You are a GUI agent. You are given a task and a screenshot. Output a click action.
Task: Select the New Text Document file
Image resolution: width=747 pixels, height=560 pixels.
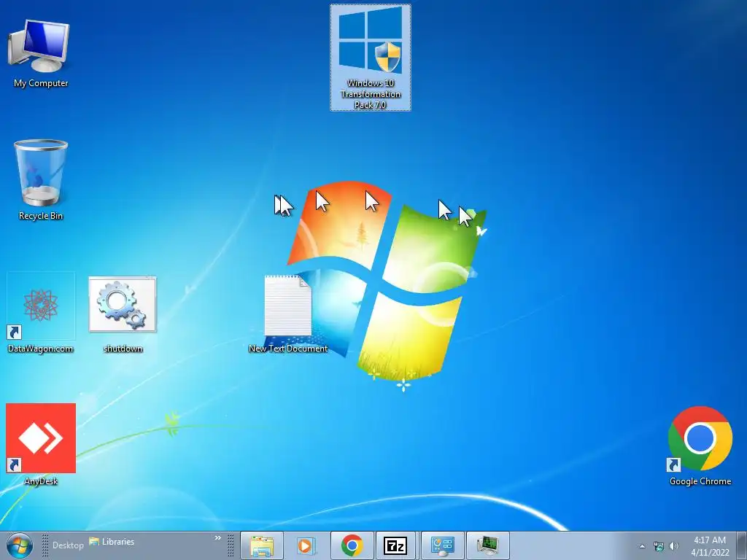(287, 314)
